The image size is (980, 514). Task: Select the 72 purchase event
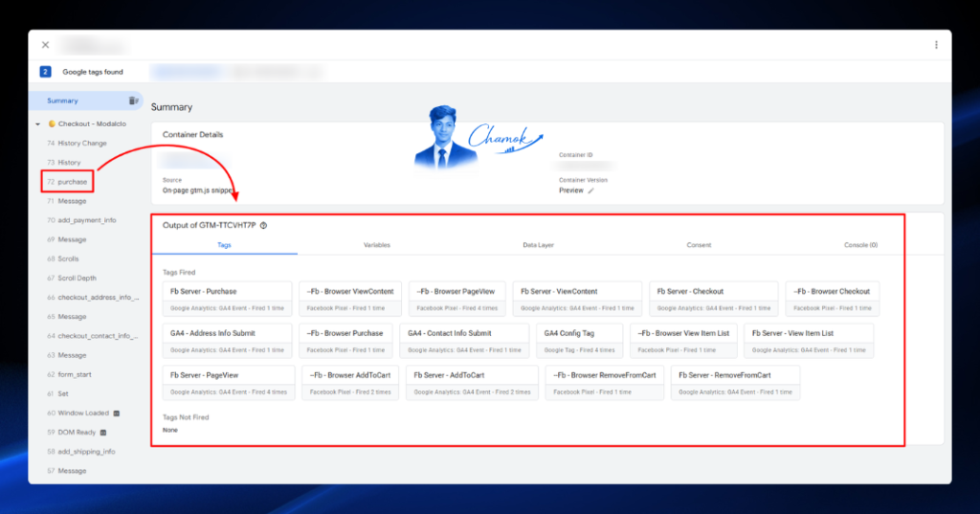68,182
